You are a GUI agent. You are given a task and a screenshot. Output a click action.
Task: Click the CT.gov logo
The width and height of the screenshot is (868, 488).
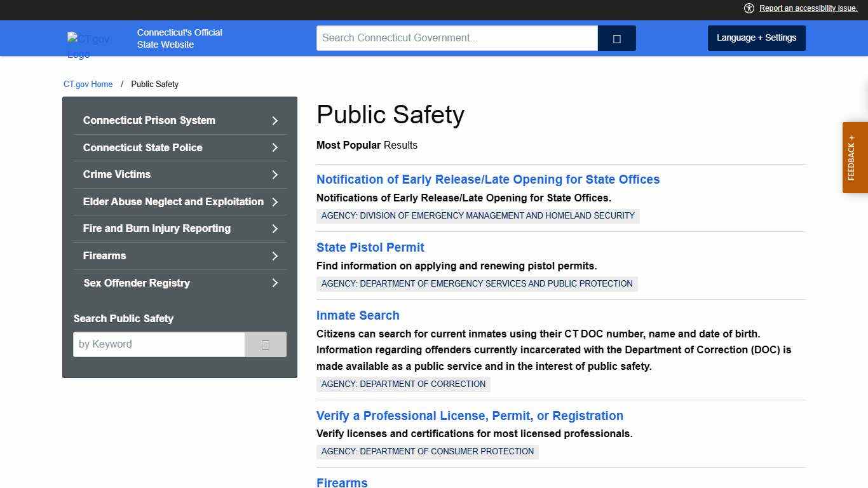pyautogui.click(x=89, y=39)
